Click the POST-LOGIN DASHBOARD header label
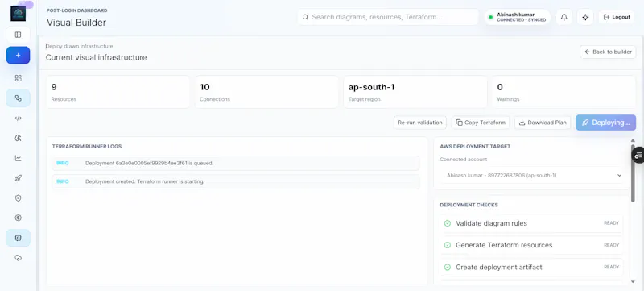 coord(76,10)
